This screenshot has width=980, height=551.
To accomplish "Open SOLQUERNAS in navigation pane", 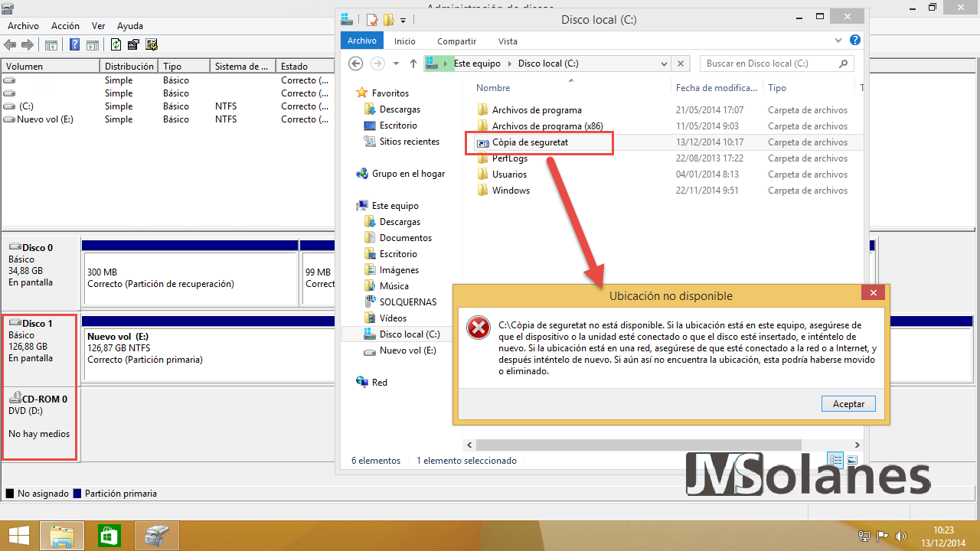I will pyautogui.click(x=408, y=302).
